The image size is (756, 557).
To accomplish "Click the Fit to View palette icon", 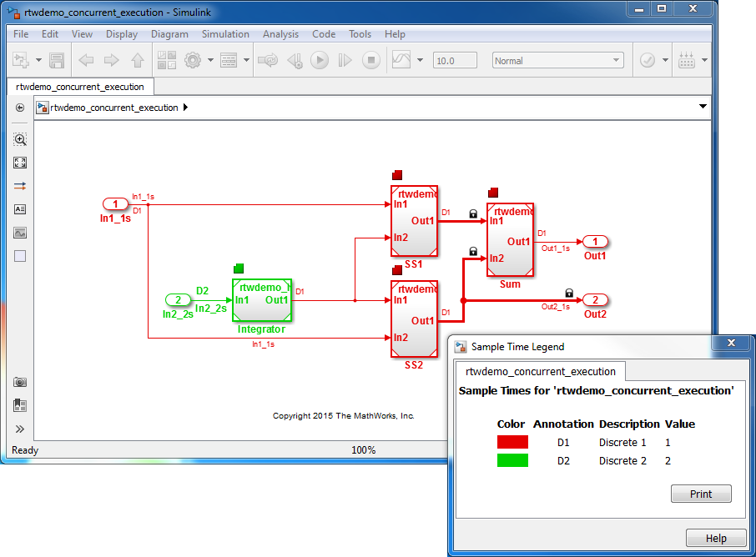I will point(20,163).
